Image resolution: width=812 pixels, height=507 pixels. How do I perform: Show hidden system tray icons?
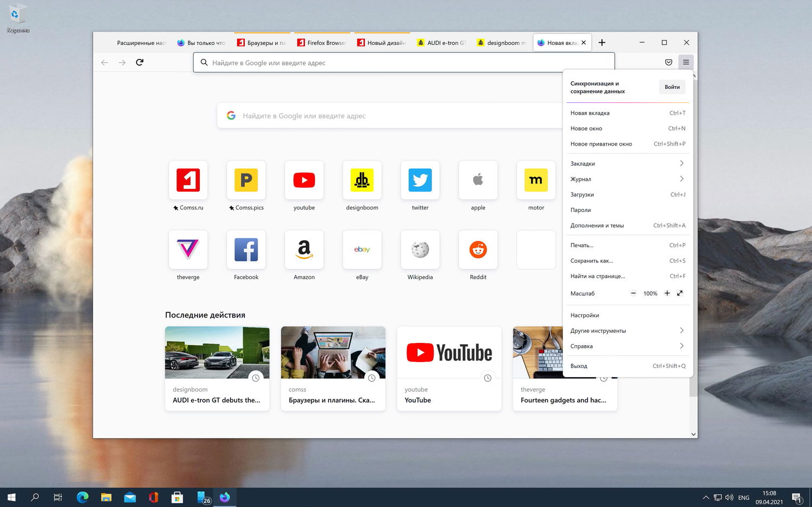point(705,497)
